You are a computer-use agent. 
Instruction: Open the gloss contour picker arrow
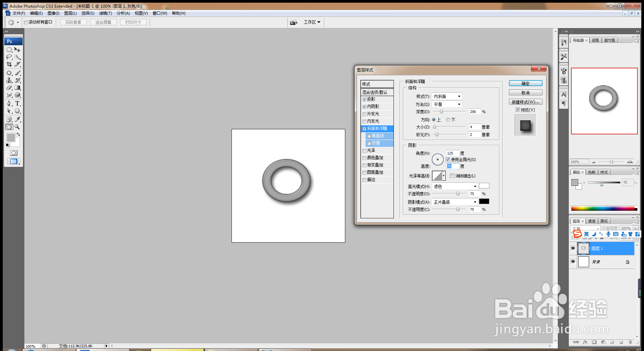(444, 176)
